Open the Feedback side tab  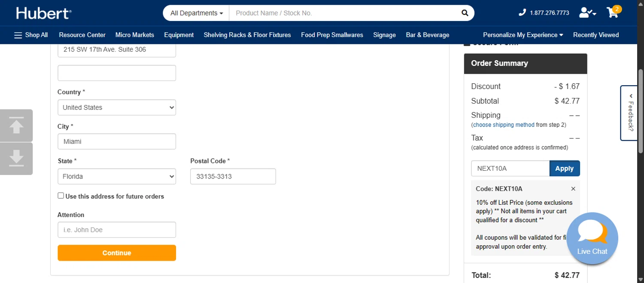click(x=629, y=113)
